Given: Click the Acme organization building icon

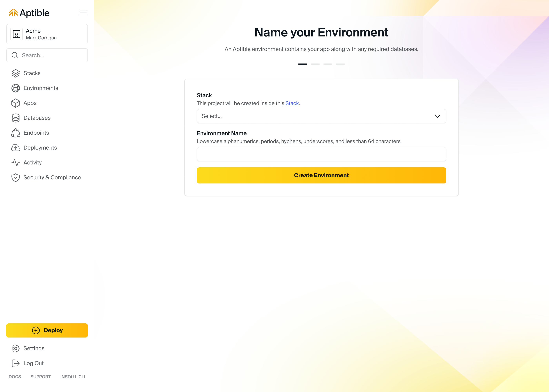Looking at the screenshot, I should pyautogui.click(x=16, y=34).
